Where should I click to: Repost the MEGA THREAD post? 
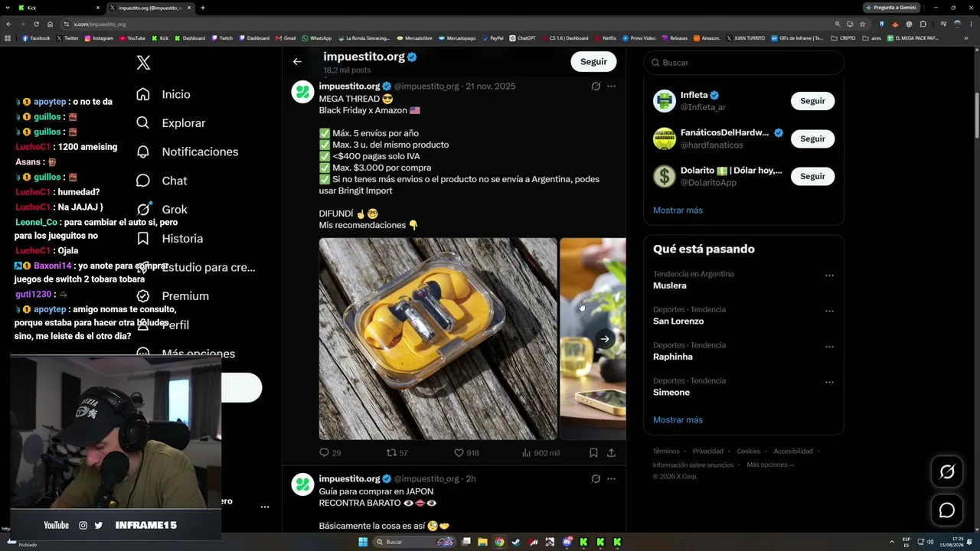[390, 453]
